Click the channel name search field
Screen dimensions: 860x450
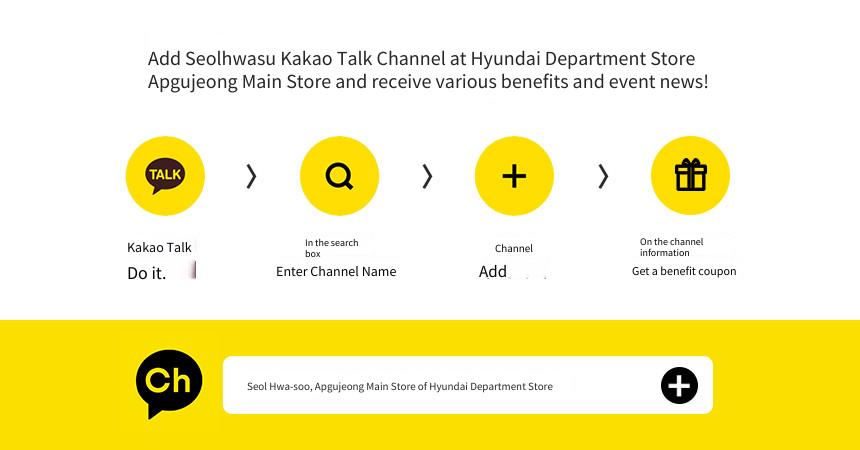468,385
